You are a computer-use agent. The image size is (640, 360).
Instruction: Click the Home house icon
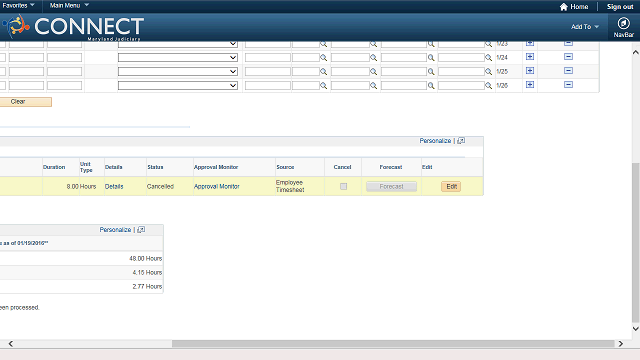point(564,7)
